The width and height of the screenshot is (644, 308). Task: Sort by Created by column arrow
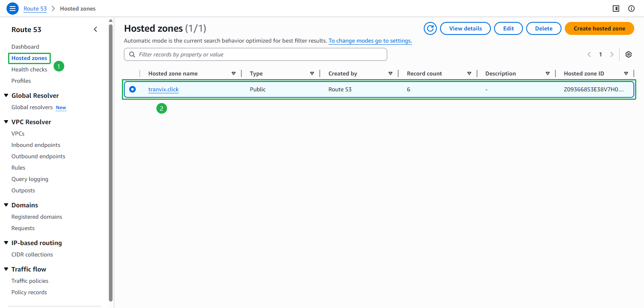click(x=390, y=73)
